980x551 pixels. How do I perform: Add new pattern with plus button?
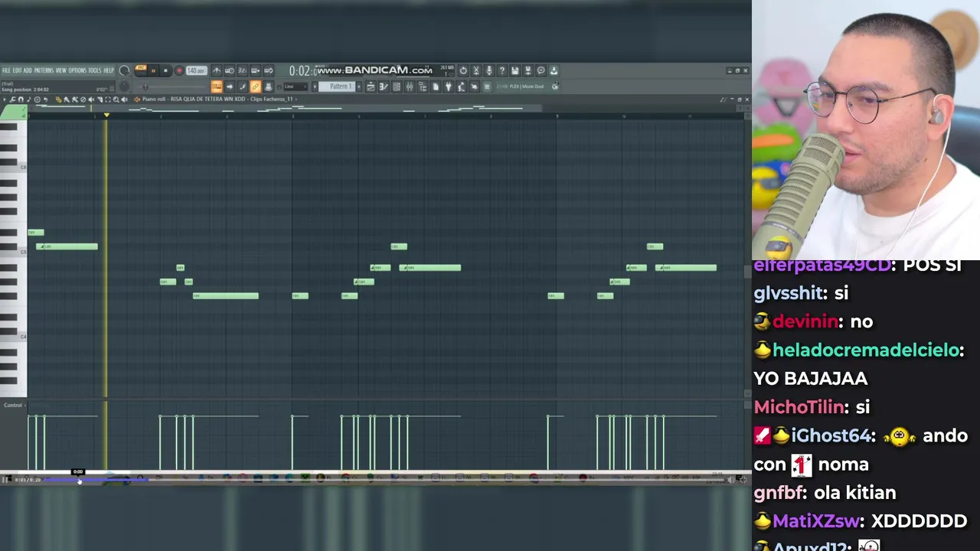359,86
